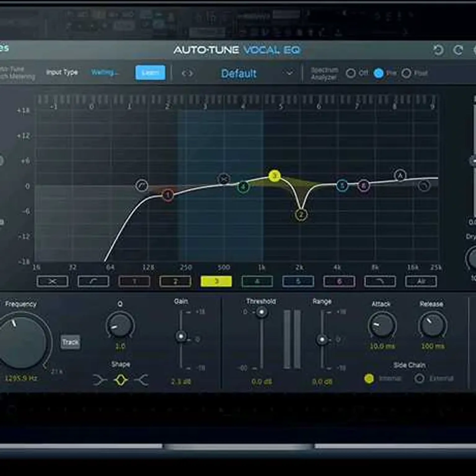Viewport: 476px width, 476px height.
Task: Select the low-pass filter node on graph
Action: (424, 186)
